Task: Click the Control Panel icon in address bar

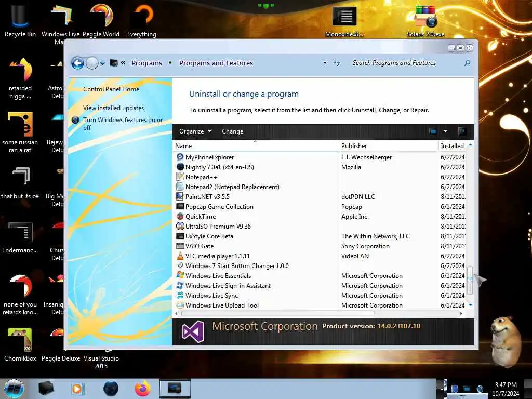Action: click(x=114, y=63)
